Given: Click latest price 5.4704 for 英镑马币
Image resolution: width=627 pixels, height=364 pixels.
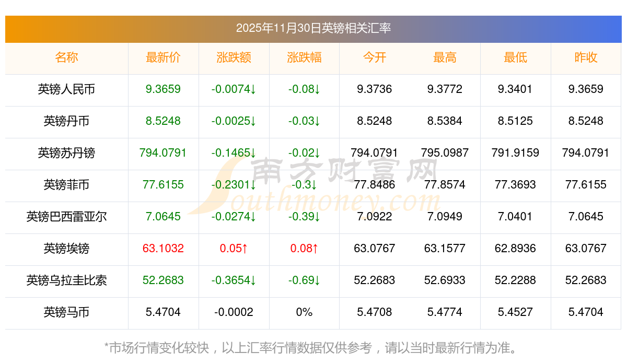Looking at the screenshot, I should coord(163,312).
